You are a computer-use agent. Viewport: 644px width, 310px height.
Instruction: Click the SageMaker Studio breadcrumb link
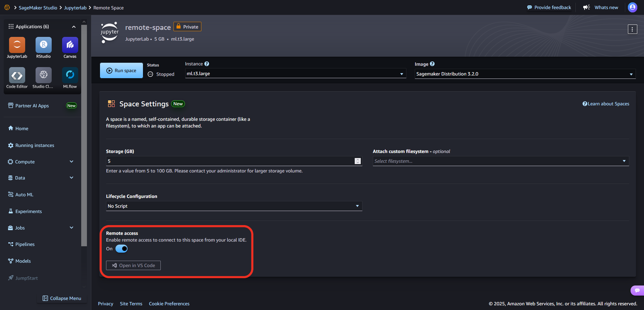pos(38,8)
